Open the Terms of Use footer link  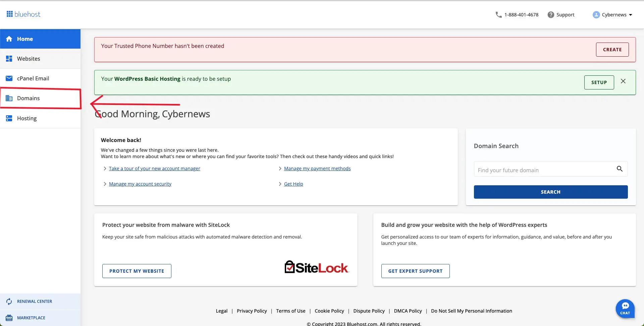[291, 311]
